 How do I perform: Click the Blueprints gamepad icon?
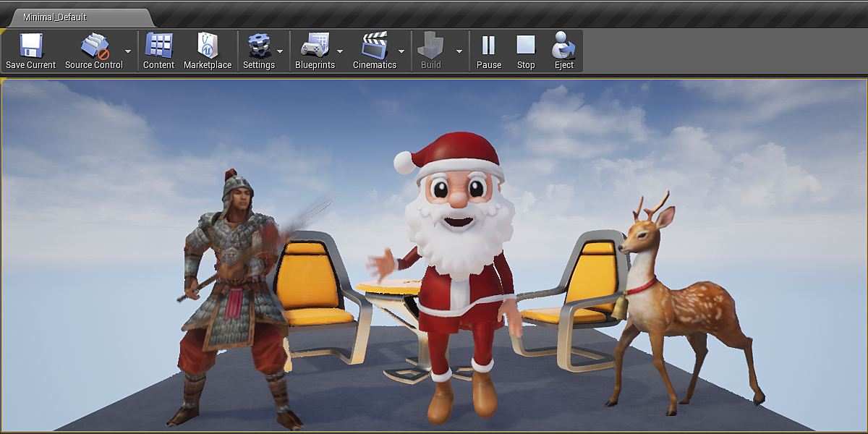[x=315, y=46]
